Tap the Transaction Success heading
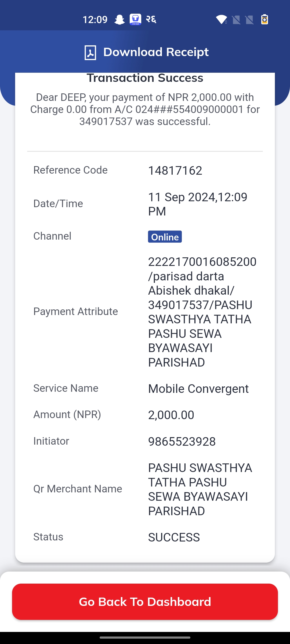This screenshot has height=644, width=290. click(x=145, y=78)
